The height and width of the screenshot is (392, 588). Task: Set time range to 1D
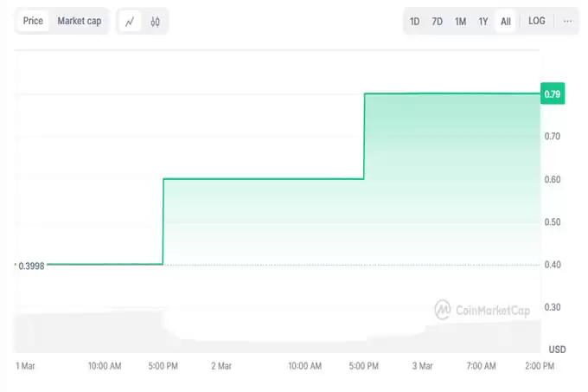415,22
